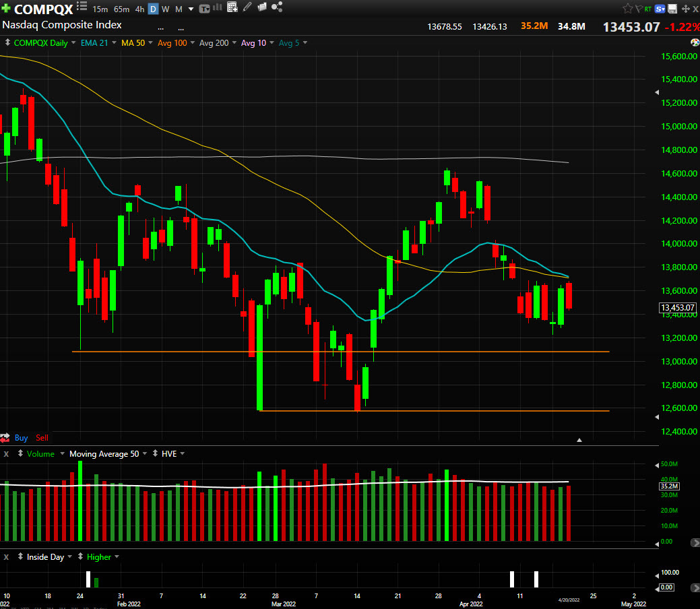This screenshot has height=609, width=700.
Task: Click the reorder arrows beside HVE
Action: pos(155,453)
